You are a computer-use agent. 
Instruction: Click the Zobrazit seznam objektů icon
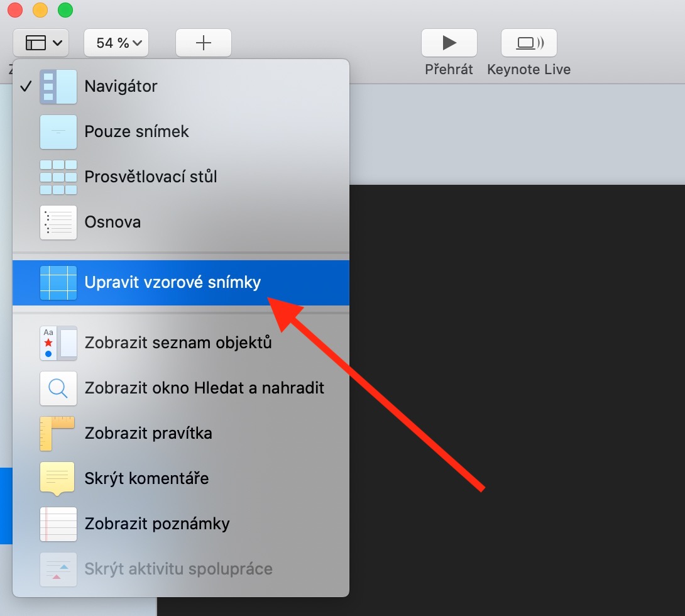click(58, 343)
